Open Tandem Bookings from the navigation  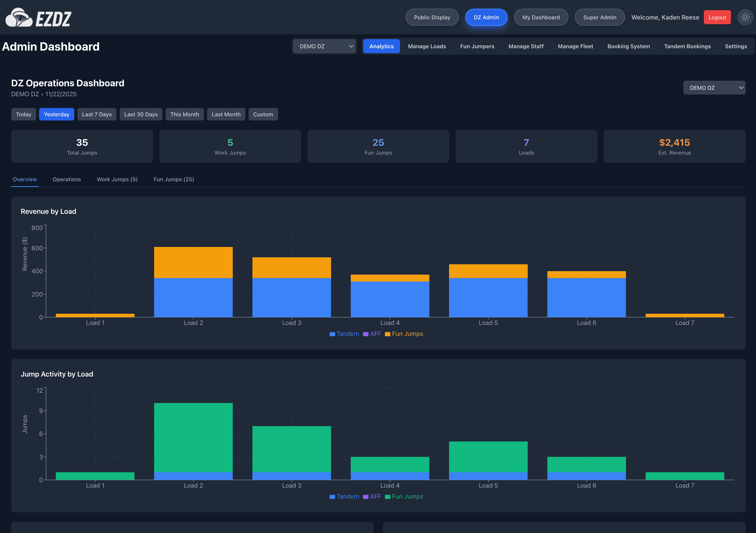687,46
